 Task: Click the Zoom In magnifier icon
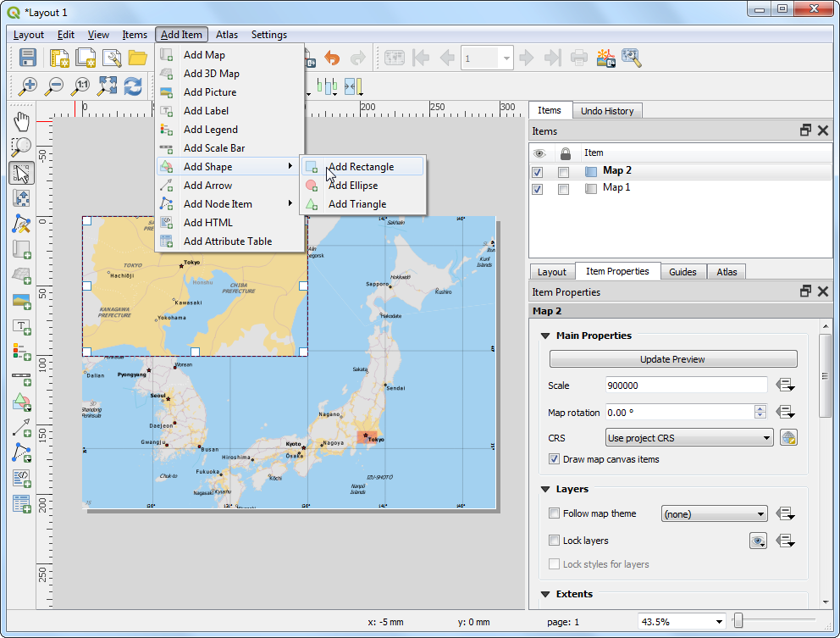[29, 86]
